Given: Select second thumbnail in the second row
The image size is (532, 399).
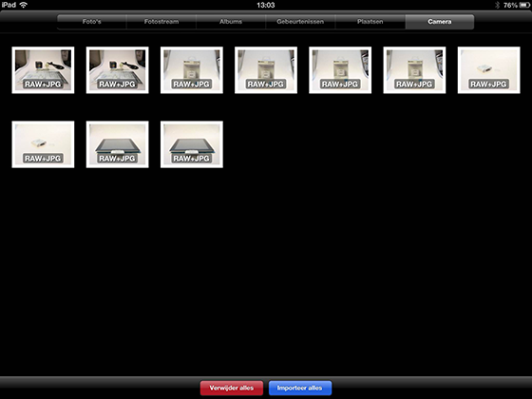Looking at the screenshot, I should coord(118,144).
